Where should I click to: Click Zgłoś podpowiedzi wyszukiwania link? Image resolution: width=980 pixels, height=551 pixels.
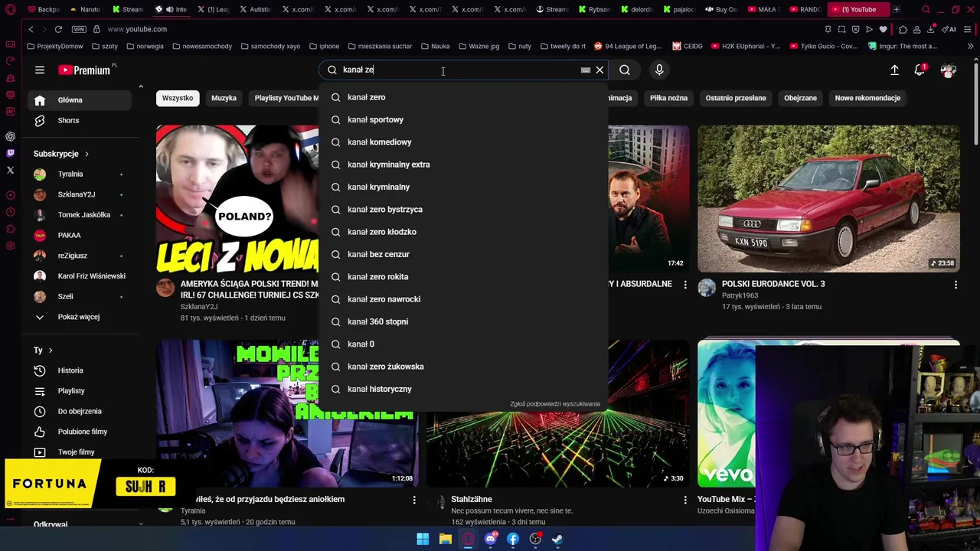pos(555,404)
